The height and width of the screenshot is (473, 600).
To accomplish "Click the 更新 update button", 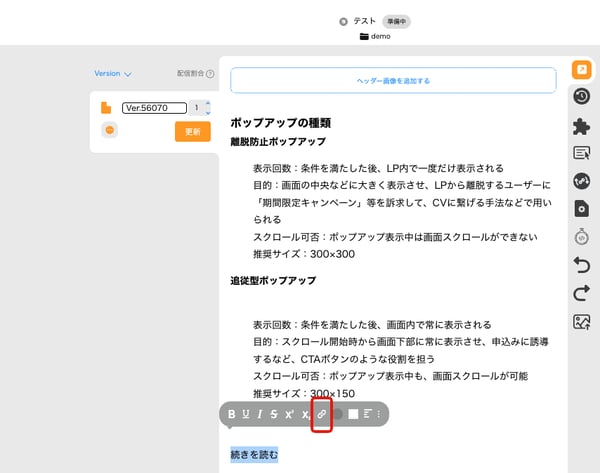I will click(193, 132).
